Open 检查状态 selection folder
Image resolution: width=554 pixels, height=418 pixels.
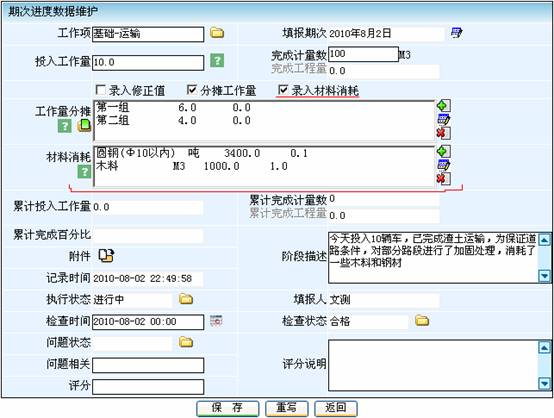(x=422, y=320)
